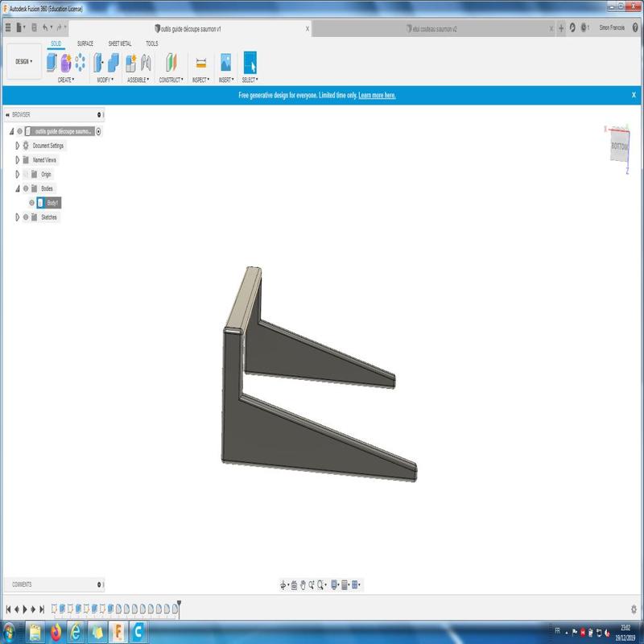
Task: Expand the Comments panel options dot
Action: pos(99,584)
